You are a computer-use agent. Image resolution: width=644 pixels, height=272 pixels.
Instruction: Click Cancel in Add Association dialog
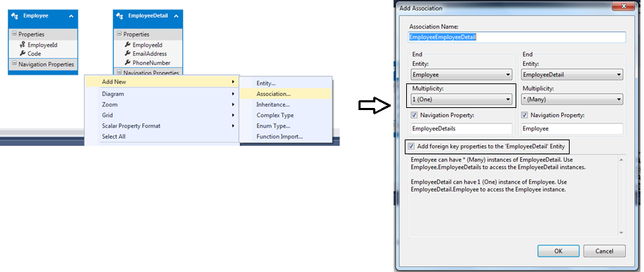coord(604,251)
